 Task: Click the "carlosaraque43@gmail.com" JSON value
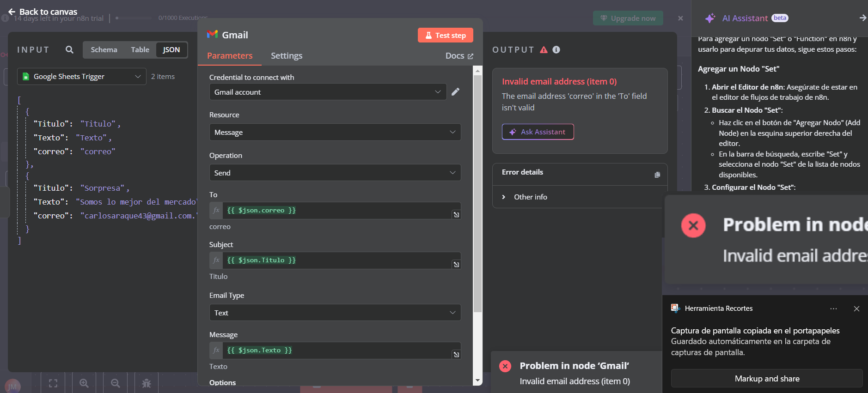pyautogui.click(x=139, y=216)
